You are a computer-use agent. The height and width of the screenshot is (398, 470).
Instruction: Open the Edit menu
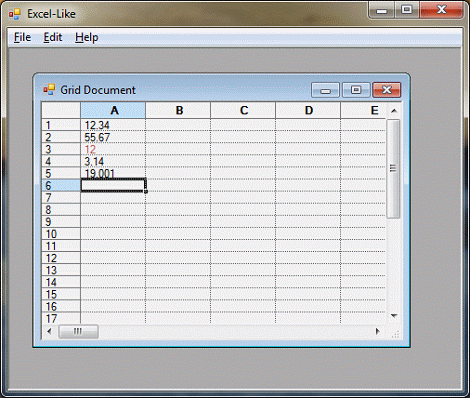tap(53, 37)
